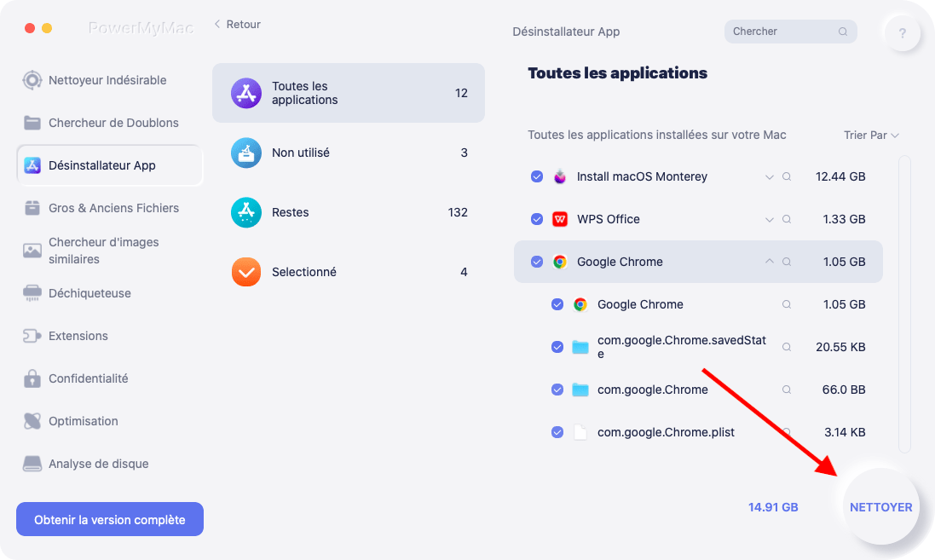The width and height of the screenshot is (935, 560).
Task: Click the blue Non utilisé icon
Action: (246, 153)
